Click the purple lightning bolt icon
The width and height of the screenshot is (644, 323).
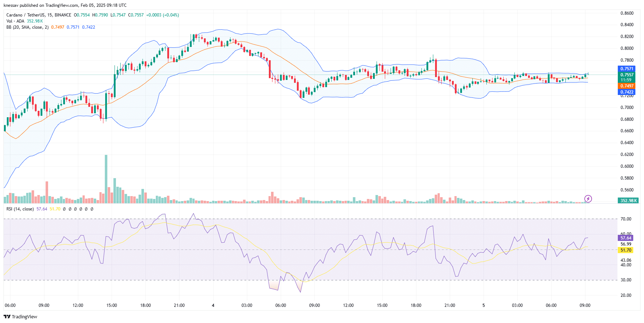pos(588,199)
